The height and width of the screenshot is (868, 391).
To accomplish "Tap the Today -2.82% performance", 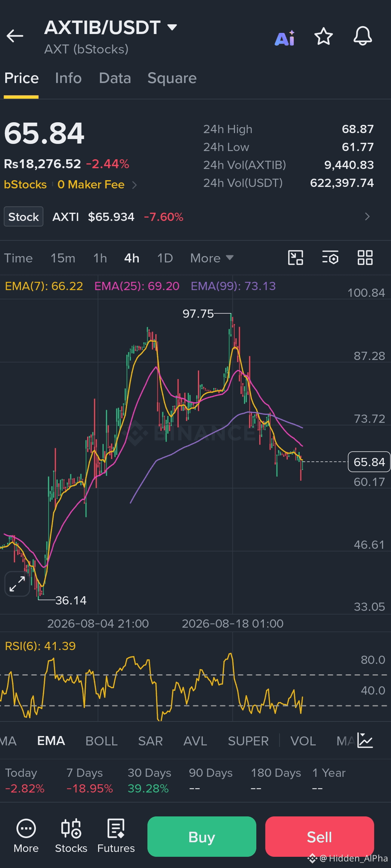I will pos(25,781).
